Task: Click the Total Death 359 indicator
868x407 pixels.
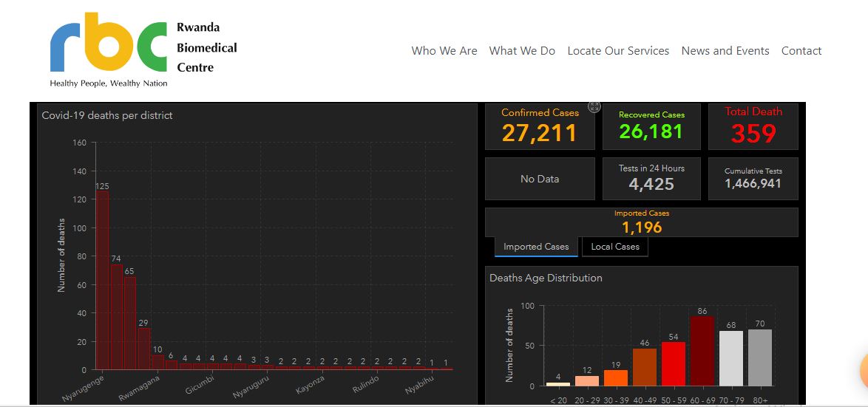Action: click(753, 126)
